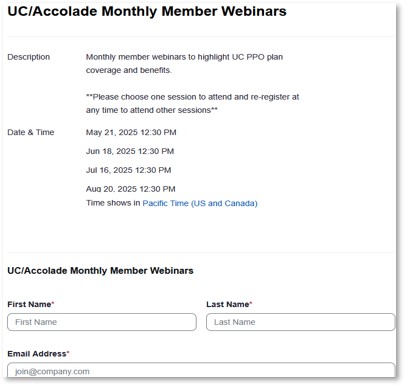Click the 'Time shows in' text
The image size is (405, 386).
pos(113,203)
